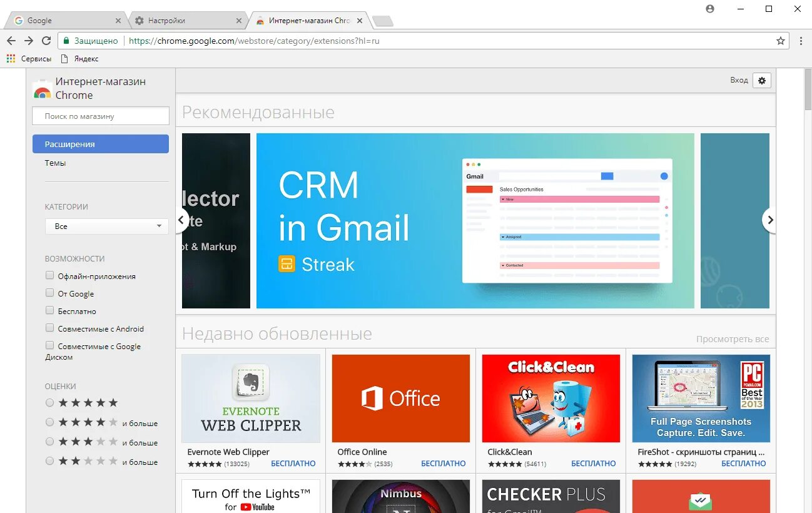
Task: Enable the Совместимые с Android checkbox
Action: pyautogui.click(x=50, y=328)
